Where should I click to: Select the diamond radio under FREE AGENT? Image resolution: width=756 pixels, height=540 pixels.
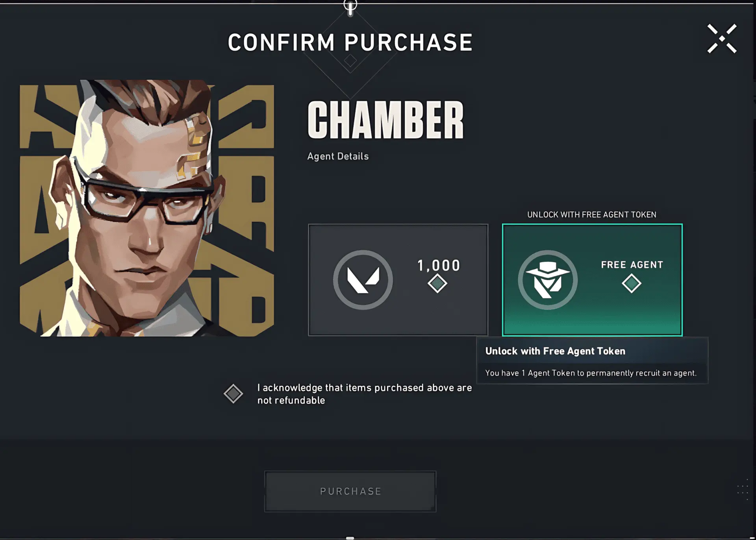632,283
